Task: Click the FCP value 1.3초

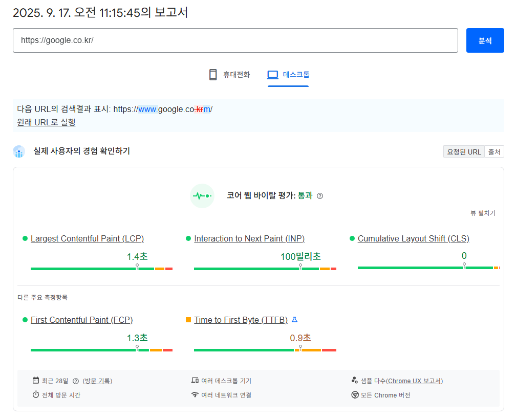Action: [x=137, y=338]
